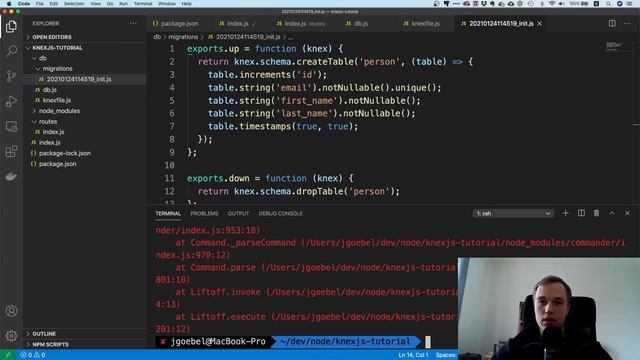Switch to the package.json editor tab
Screen dimensions: 640x360
pos(176,24)
